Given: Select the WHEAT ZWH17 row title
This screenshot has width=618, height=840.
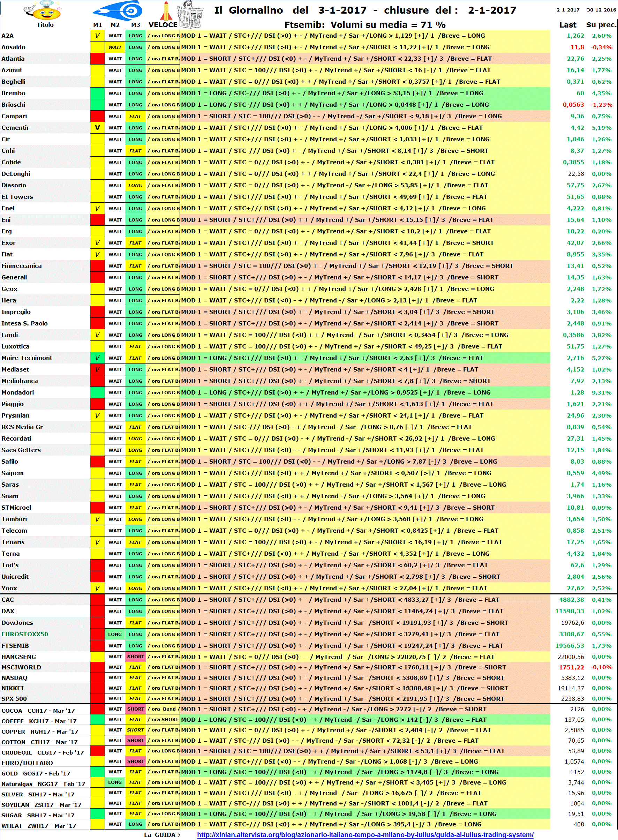Looking at the screenshot, I should (38, 826).
